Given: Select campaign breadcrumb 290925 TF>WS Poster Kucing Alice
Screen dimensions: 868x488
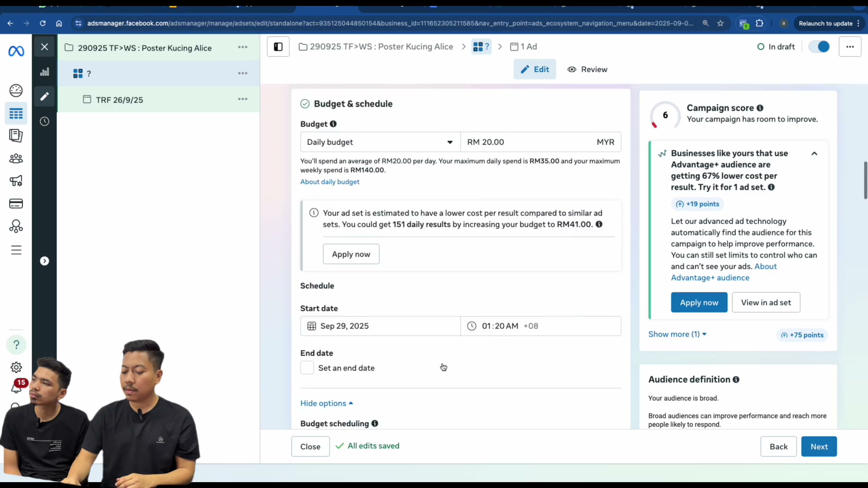Looking at the screenshot, I should pyautogui.click(x=376, y=47).
